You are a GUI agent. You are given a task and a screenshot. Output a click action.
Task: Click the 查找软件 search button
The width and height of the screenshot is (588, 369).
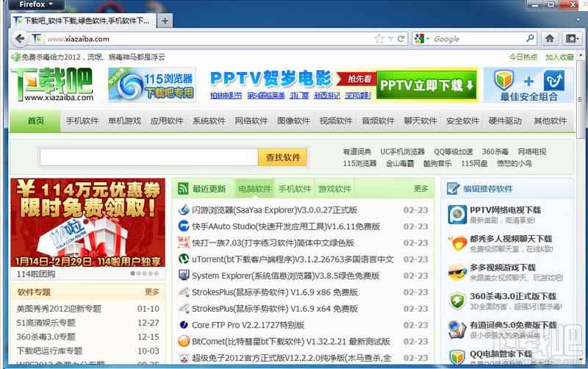[x=283, y=157]
